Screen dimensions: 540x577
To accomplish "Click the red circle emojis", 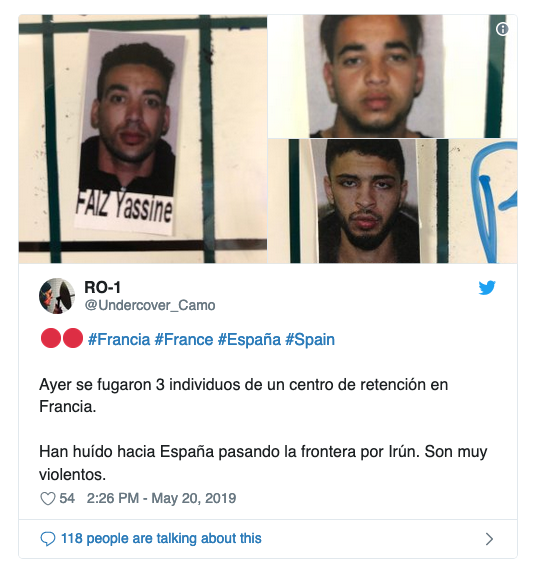I will coord(62,338).
